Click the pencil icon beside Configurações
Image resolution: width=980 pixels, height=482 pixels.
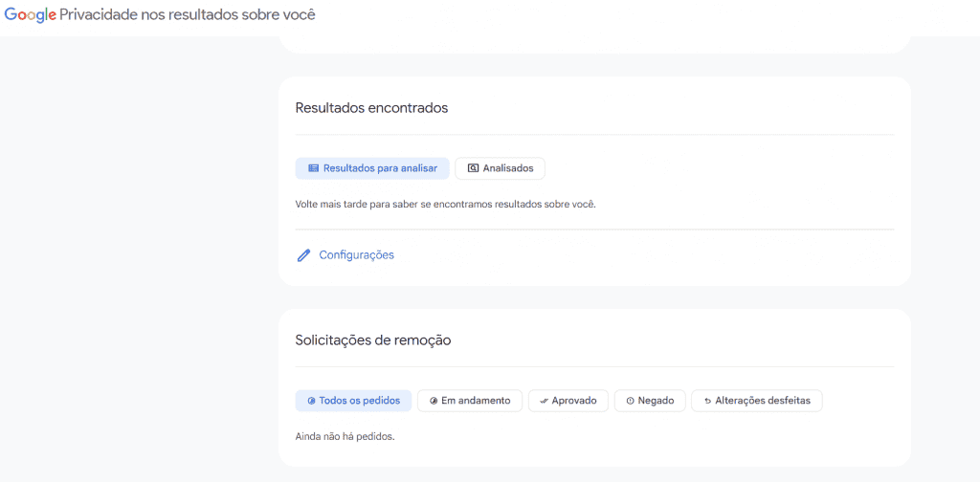click(303, 255)
